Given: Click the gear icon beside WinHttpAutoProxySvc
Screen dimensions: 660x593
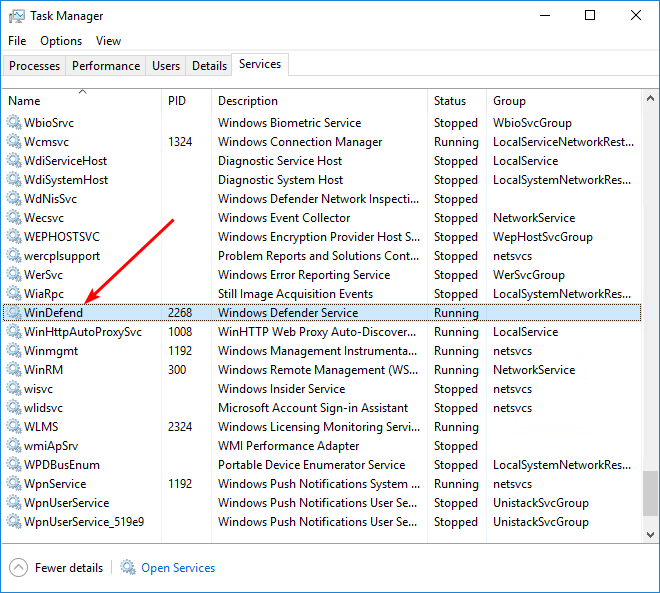Looking at the screenshot, I should [14, 332].
